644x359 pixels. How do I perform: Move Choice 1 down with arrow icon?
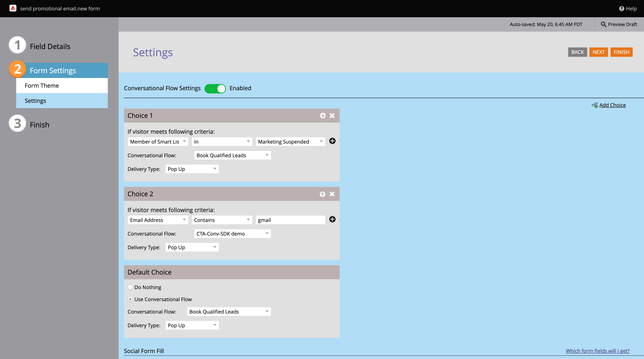point(323,116)
